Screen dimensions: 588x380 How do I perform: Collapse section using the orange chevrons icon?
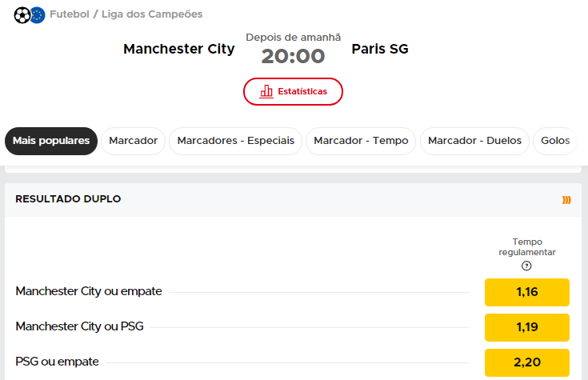tap(566, 199)
